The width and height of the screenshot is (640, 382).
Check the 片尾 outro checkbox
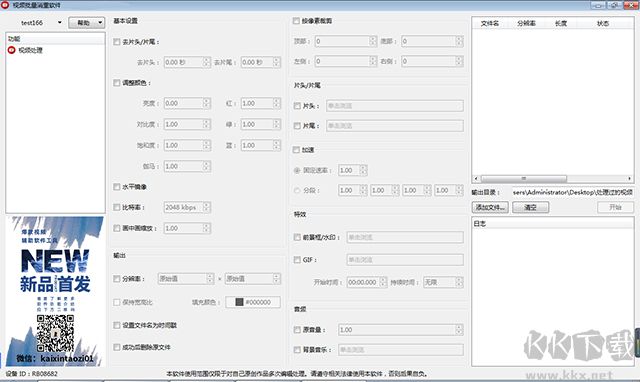(297, 126)
